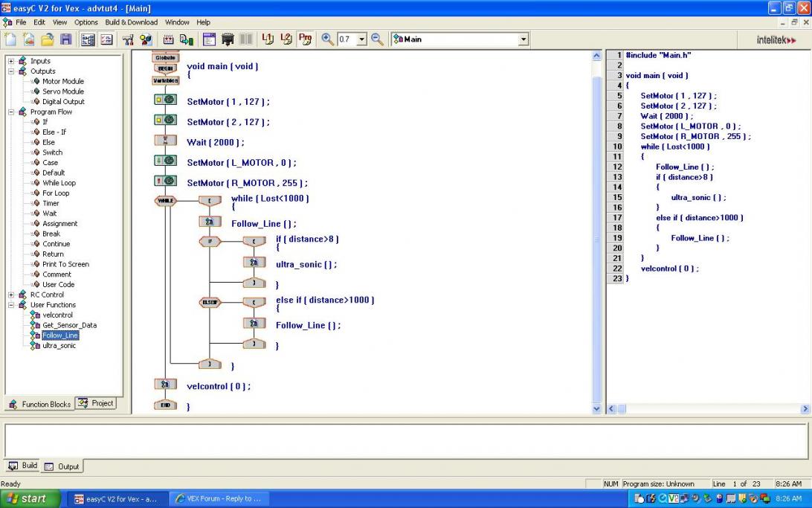Click the flowchart scrollbar up arrow
This screenshot has width=812, height=508.
[596, 56]
